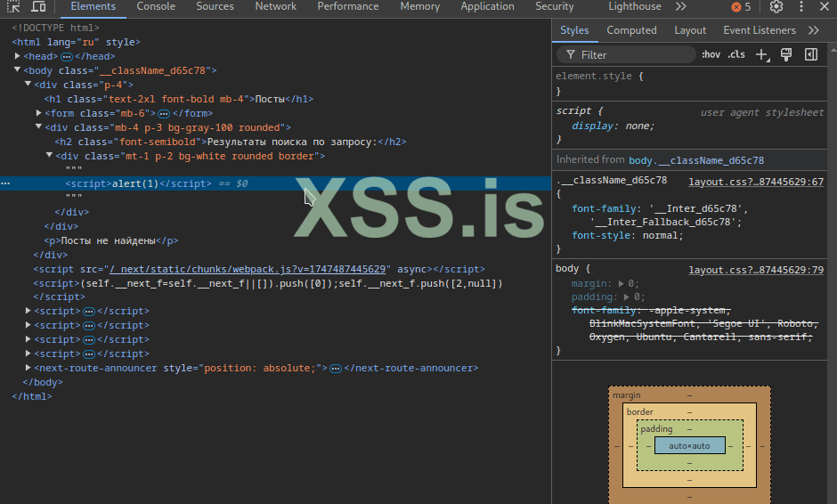Expand the next-route-announcer element
This screenshot has height=504, width=837.
(x=28, y=368)
